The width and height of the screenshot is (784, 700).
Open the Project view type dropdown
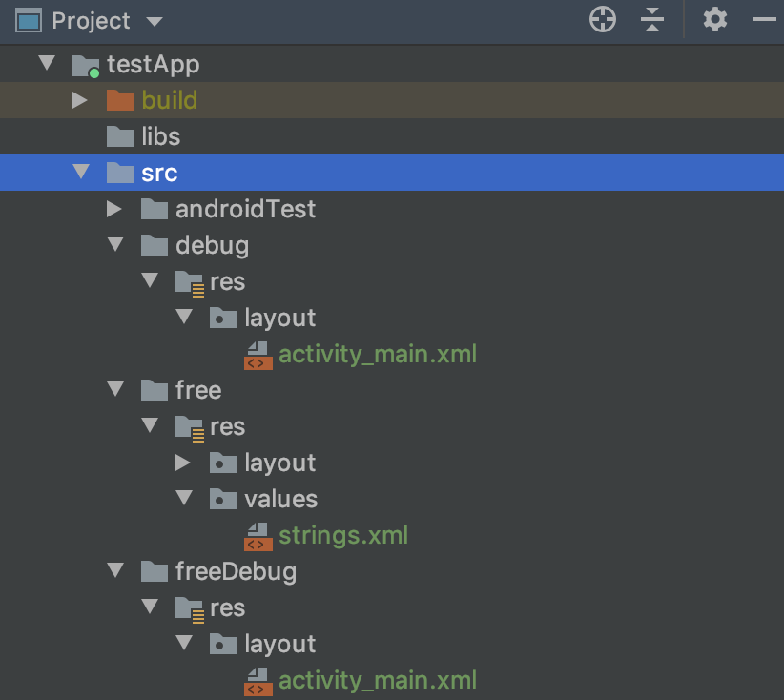click(155, 22)
